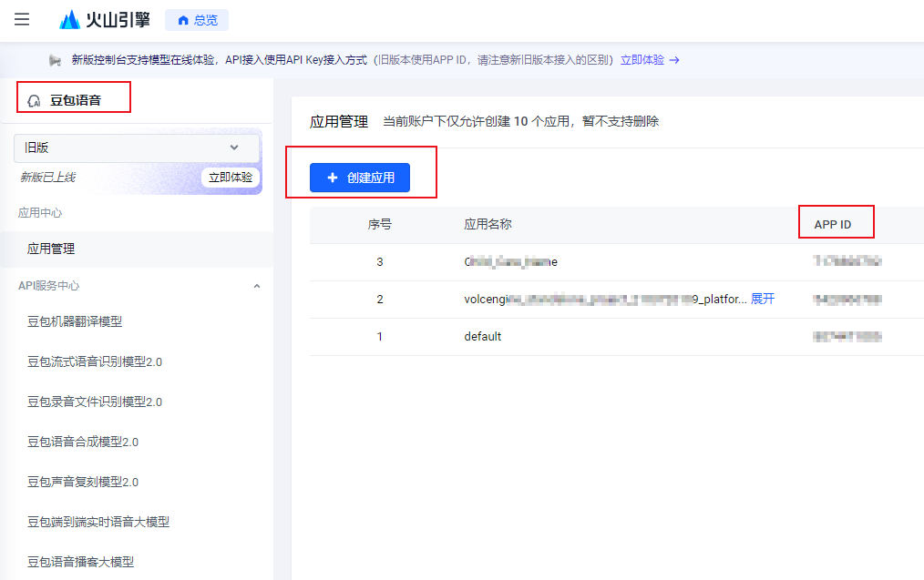Open 豆包声音复刻模型2.0 menu item
Viewport: 924px width, 580px height.
(83, 482)
